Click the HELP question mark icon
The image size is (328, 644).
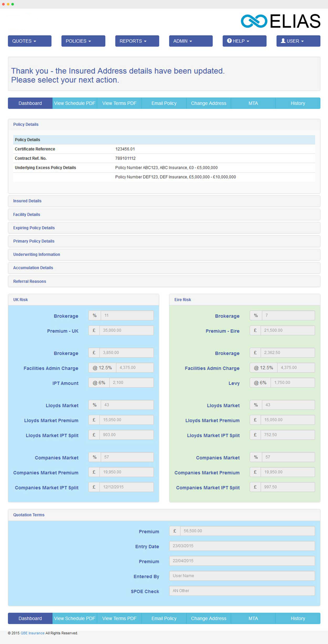pyautogui.click(x=229, y=41)
